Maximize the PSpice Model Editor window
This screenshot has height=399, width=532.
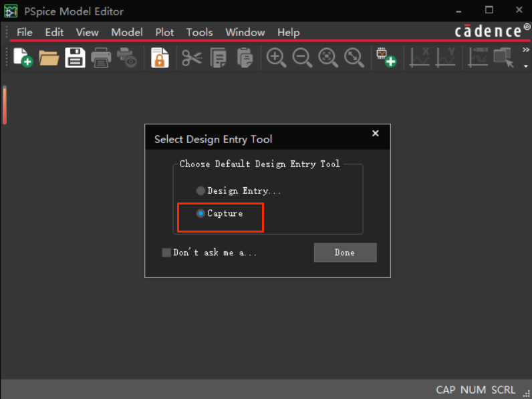coord(489,10)
